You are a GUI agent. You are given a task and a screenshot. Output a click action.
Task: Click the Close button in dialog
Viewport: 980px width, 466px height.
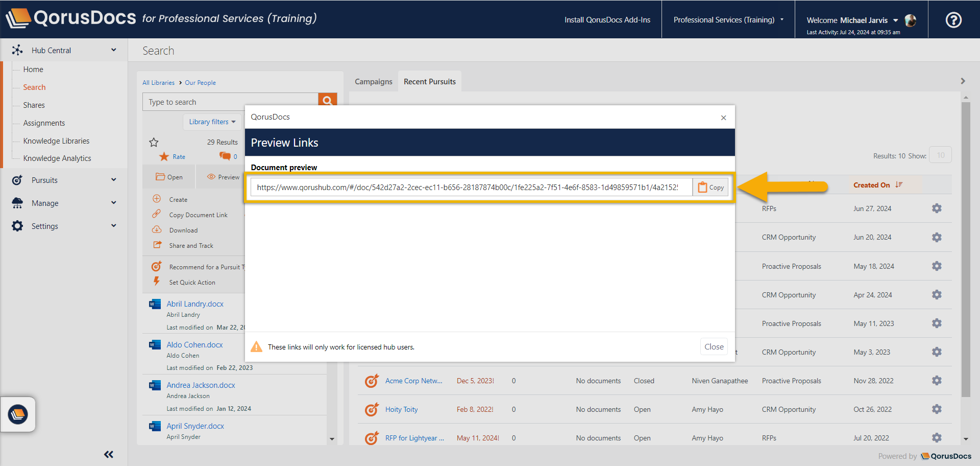click(x=714, y=346)
